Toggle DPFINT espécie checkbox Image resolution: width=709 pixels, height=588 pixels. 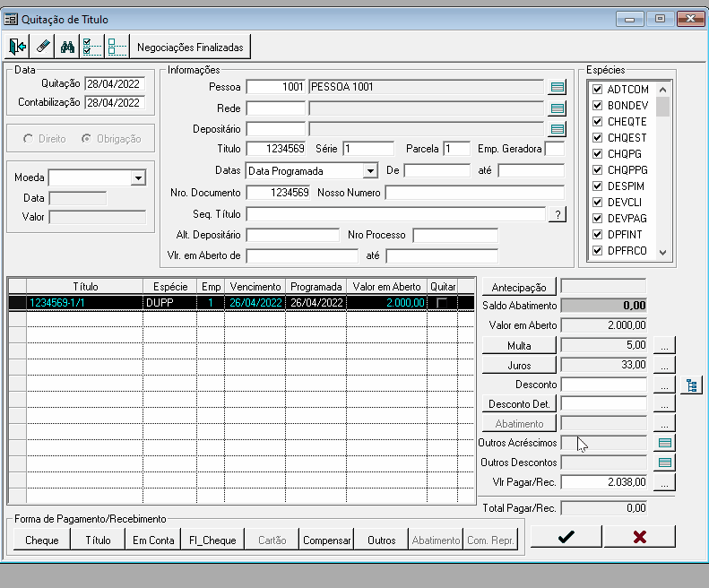point(597,234)
